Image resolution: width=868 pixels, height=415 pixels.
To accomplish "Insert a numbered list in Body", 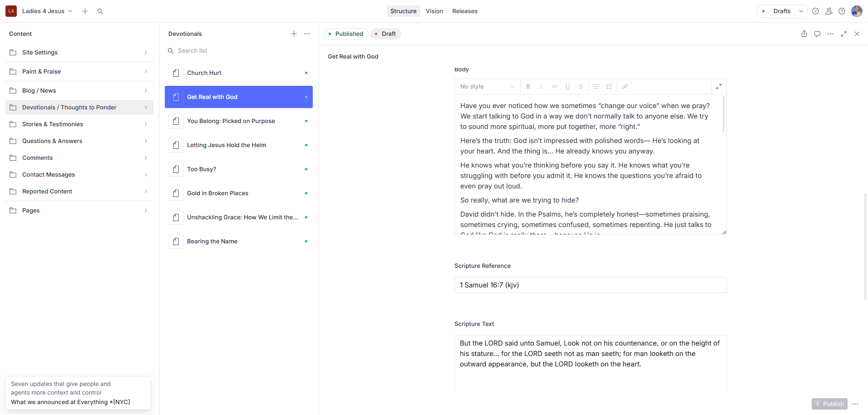I will (x=609, y=87).
